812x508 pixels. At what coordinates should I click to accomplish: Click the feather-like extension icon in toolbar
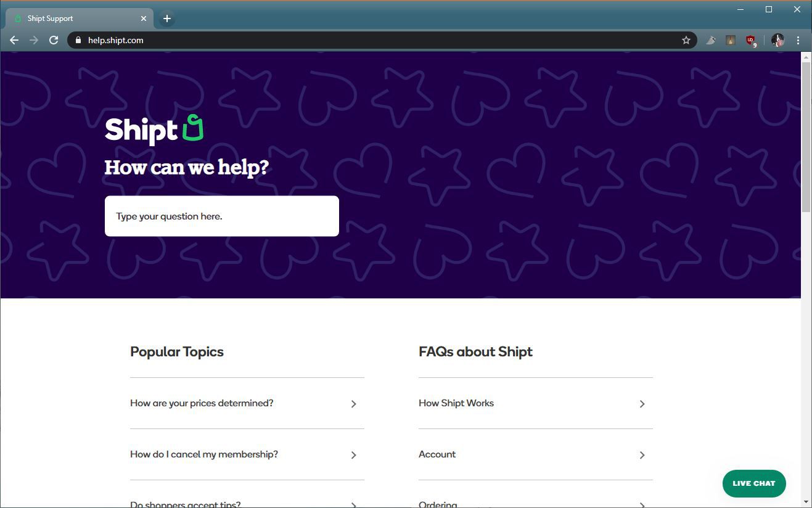point(710,40)
